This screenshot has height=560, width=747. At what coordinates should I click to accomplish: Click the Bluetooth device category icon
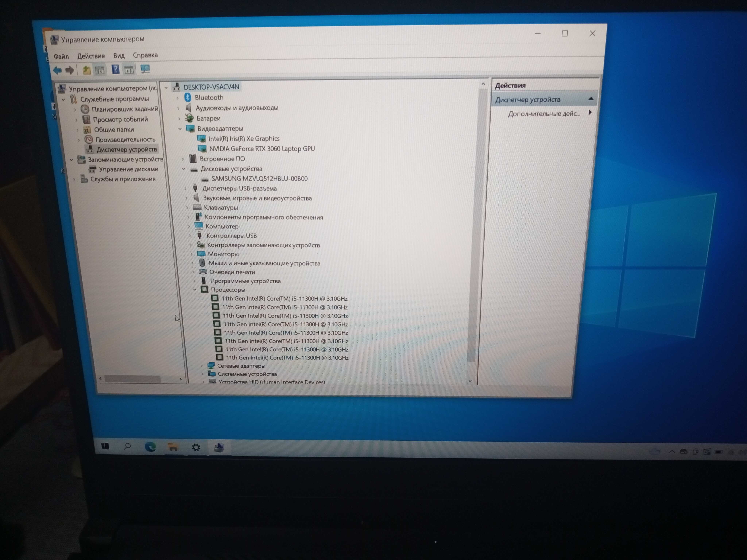[x=188, y=98]
